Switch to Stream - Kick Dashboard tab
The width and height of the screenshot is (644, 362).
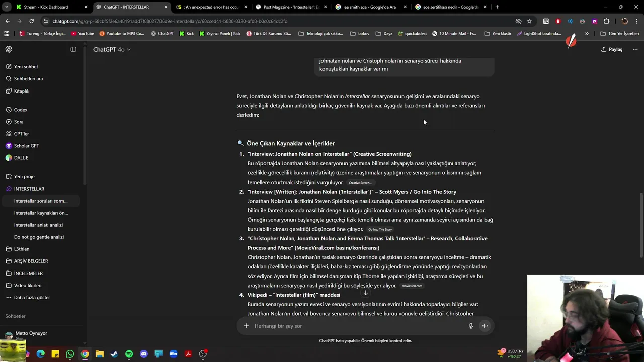51,7
